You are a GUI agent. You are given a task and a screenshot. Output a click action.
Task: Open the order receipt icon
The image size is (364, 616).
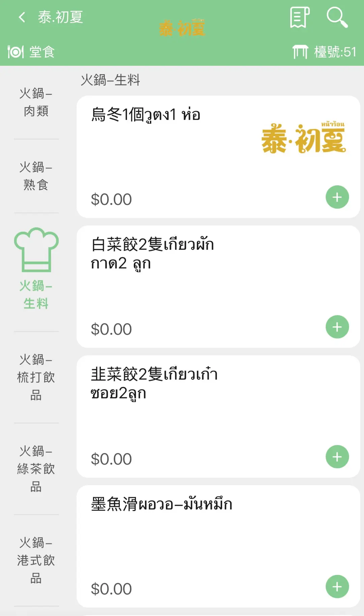(x=299, y=17)
